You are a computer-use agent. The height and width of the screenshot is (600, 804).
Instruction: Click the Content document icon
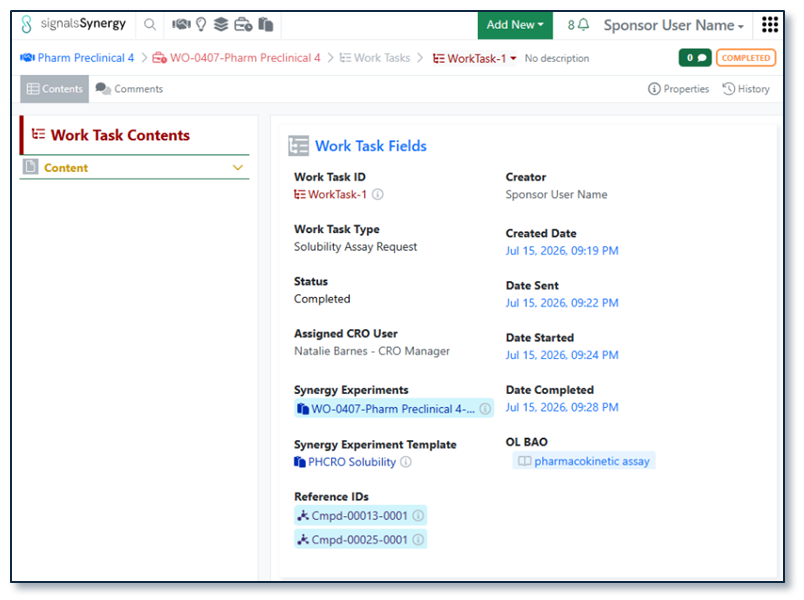pyautogui.click(x=30, y=167)
